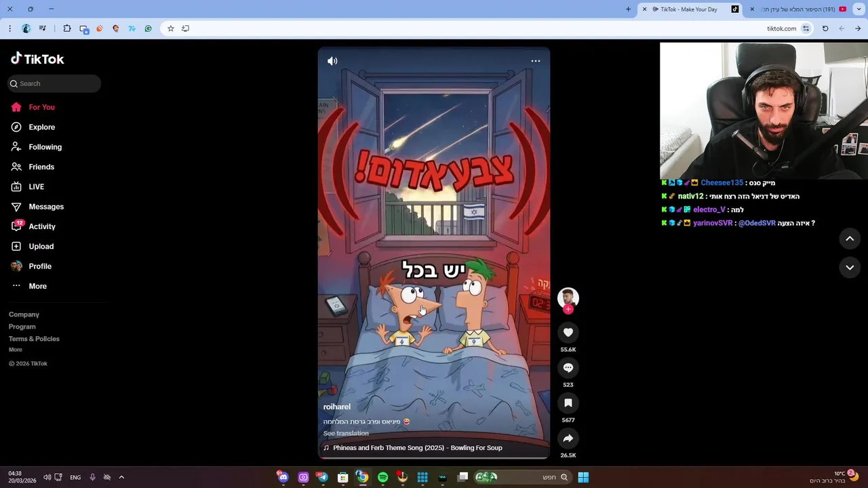This screenshot has width=868, height=488.
Task: Toggle the microphone tray icon
Action: click(92, 477)
